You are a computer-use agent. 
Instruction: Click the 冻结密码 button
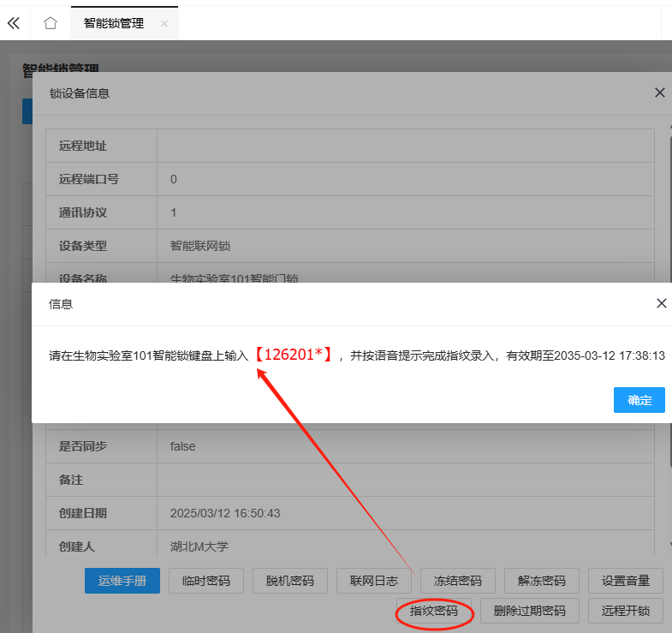click(458, 581)
